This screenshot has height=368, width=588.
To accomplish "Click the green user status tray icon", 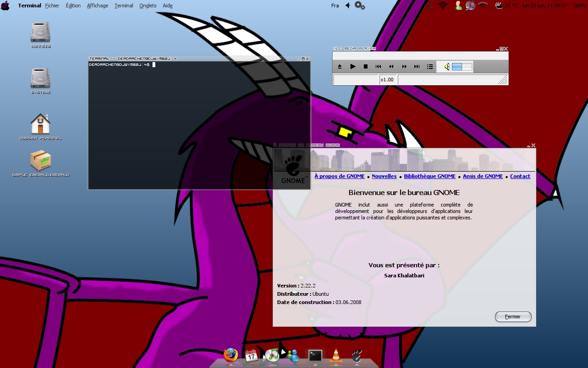I will [x=458, y=6].
